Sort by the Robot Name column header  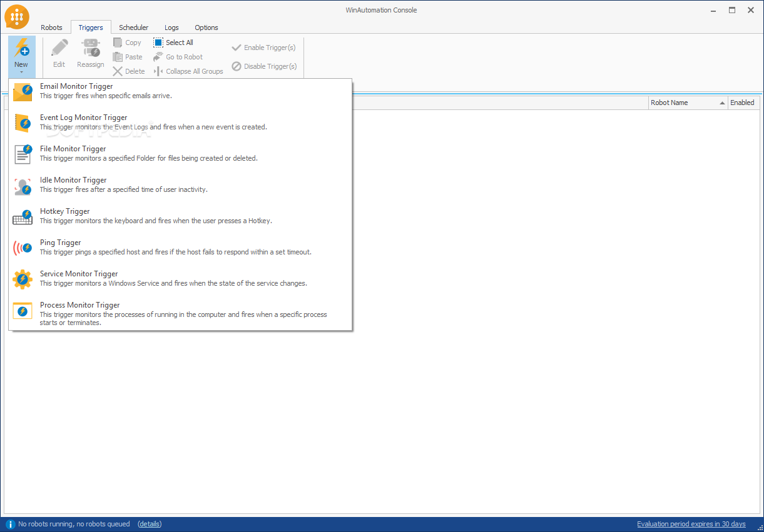tap(688, 103)
